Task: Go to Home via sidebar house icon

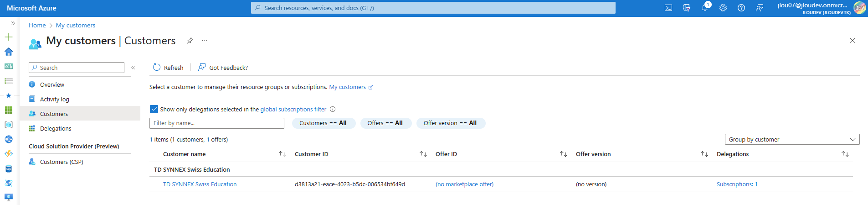Action: [9, 52]
